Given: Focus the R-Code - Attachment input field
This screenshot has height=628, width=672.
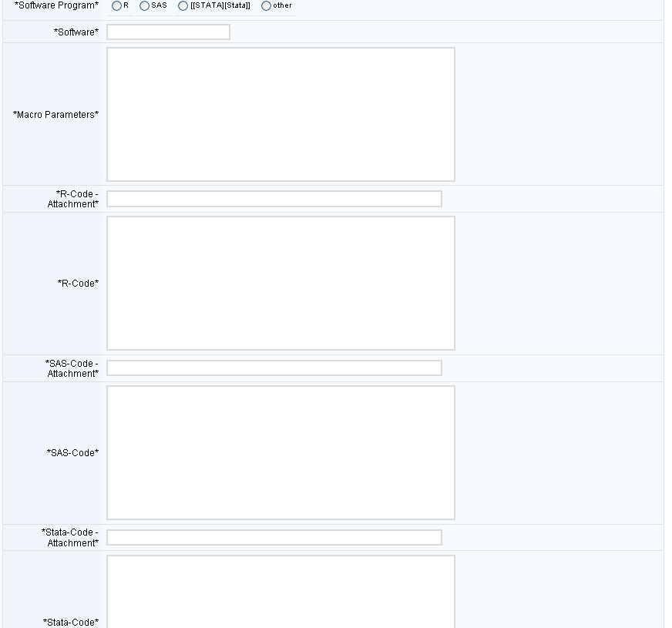Looking at the screenshot, I should (274, 199).
